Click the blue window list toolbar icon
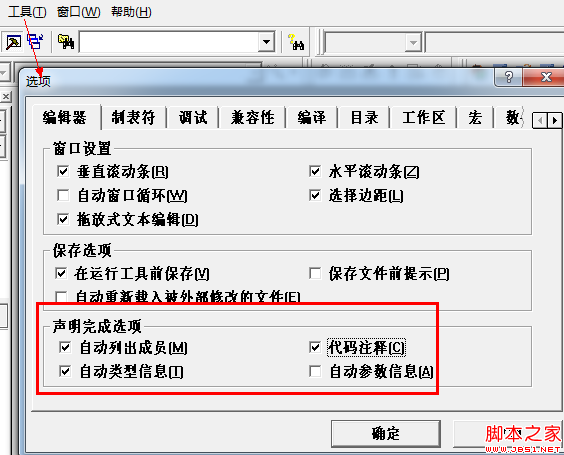 (35, 42)
